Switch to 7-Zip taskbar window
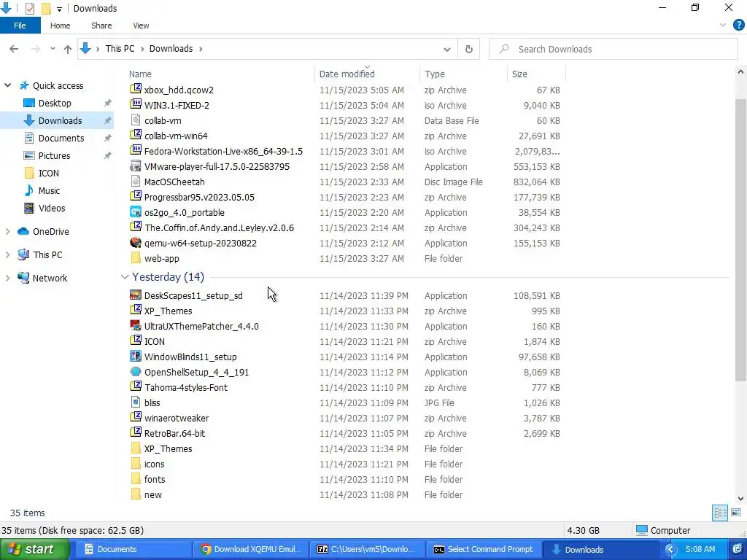Image resolution: width=747 pixels, height=560 pixels. (x=367, y=549)
